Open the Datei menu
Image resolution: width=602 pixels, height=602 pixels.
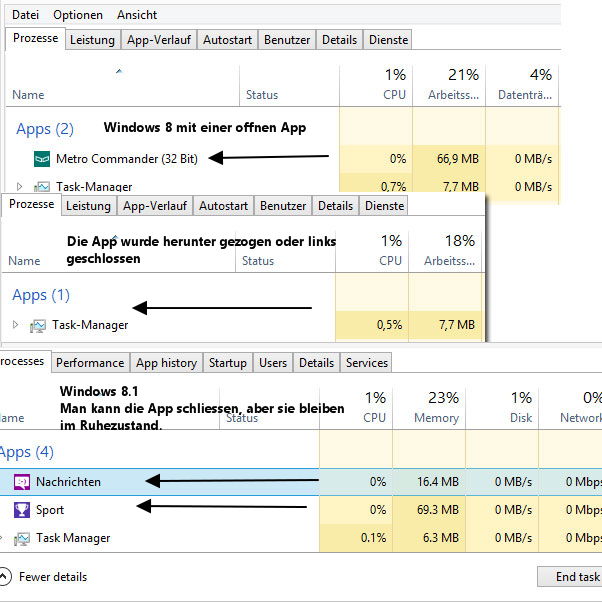25,15
